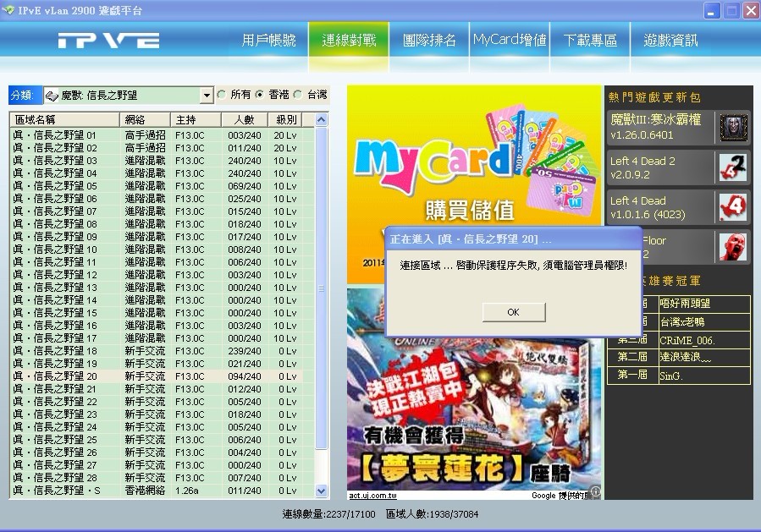Sort room list by 人數 column header
Screen dimensions: 761x532
point(244,120)
